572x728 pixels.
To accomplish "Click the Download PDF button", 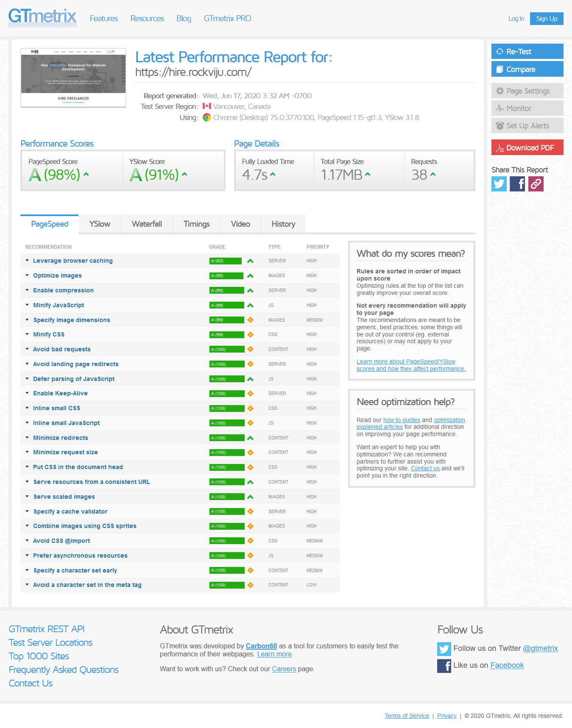I will [x=527, y=147].
